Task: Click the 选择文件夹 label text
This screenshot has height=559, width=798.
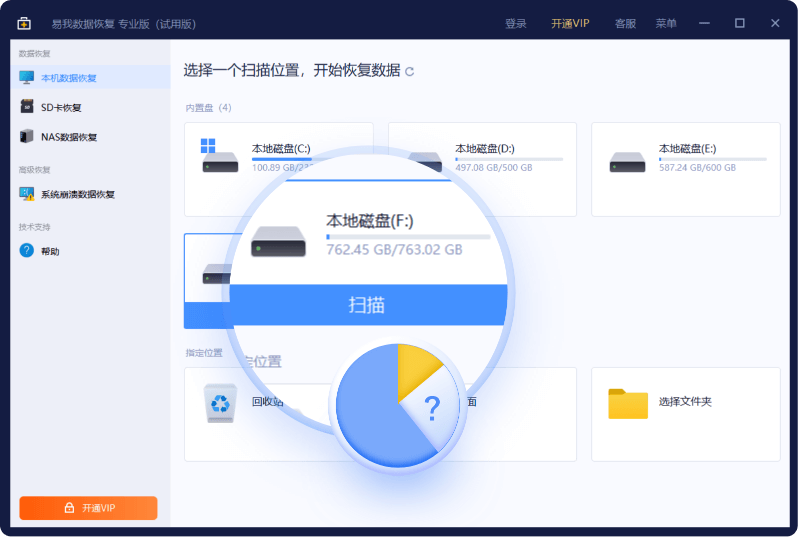Action: pyautogui.click(x=685, y=402)
